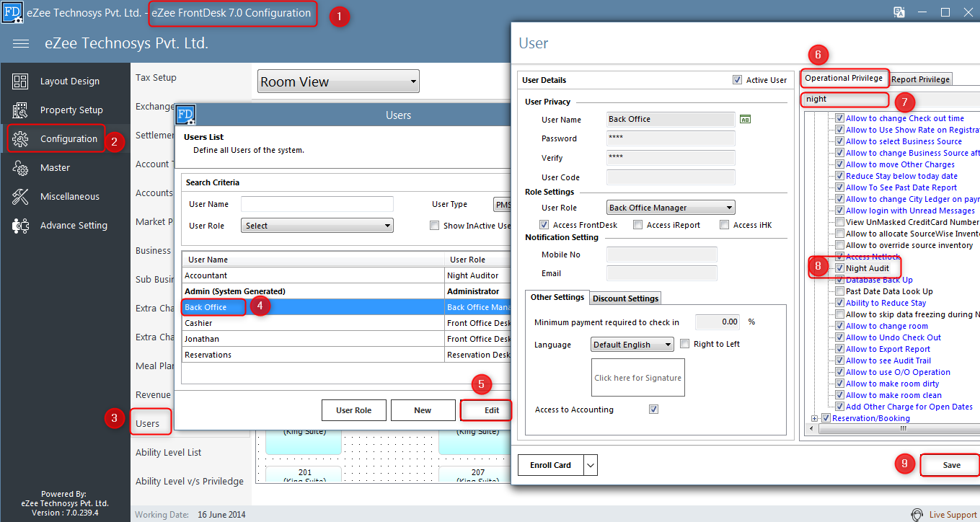Select the Back Office user row
The image size is (980, 522).
click(x=346, y=307)
